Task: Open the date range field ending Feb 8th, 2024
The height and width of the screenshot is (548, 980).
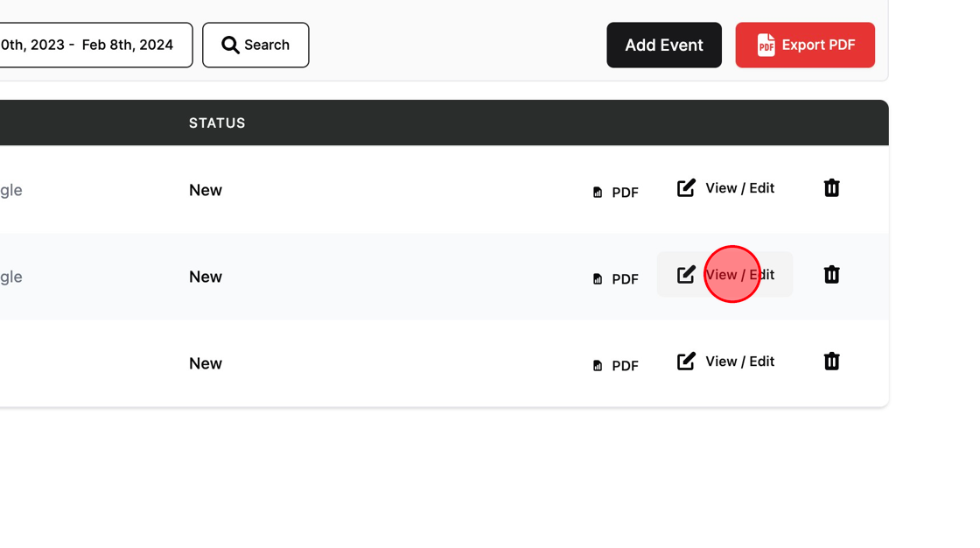Action: [x=94, y=45]
